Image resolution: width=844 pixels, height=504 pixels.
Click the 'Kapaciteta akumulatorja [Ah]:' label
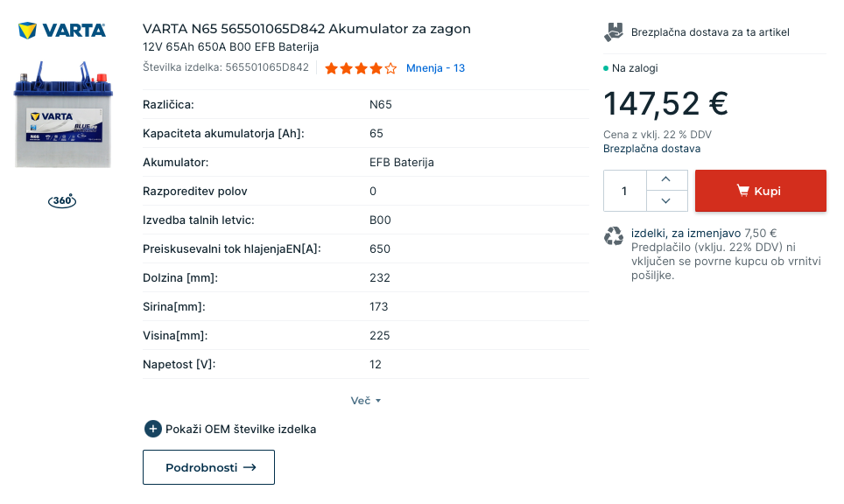click(223, 133)
